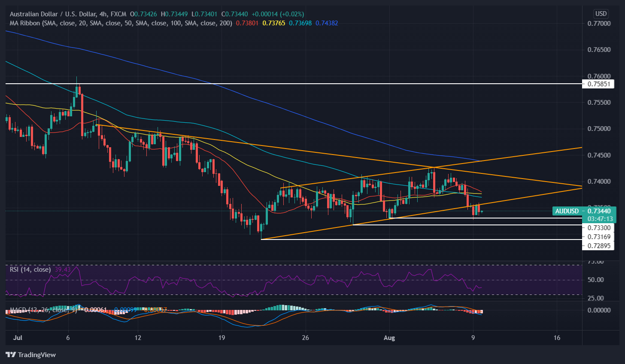625x364 pixels.
Task: Click the Jul label on time axis
Action: coord(18,338)
